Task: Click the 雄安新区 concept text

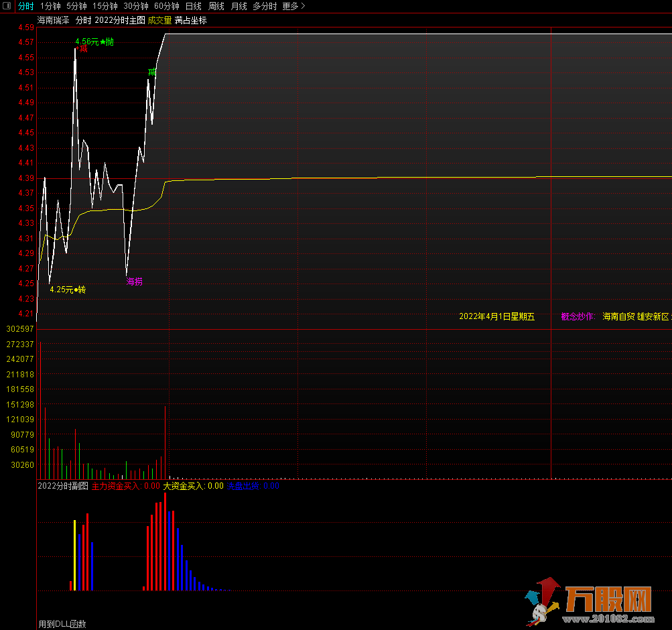Action: (x=653, y=316)
